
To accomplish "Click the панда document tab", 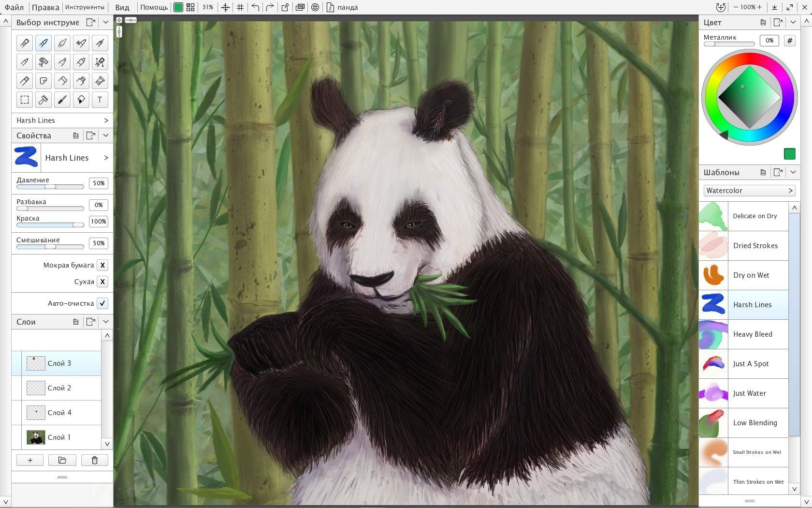I will pos(343,7).
